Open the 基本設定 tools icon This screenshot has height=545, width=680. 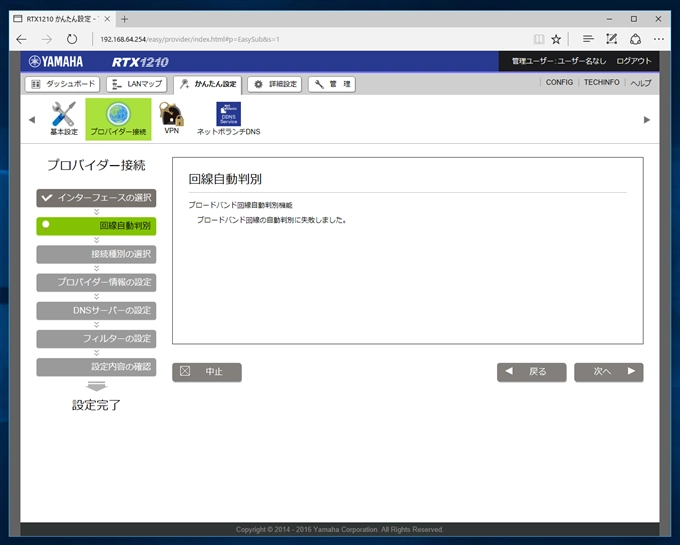[x=63, y=119]
